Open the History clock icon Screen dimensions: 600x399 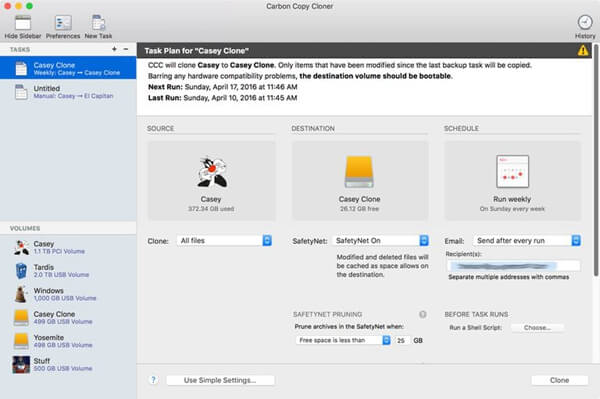click(585, 23)
